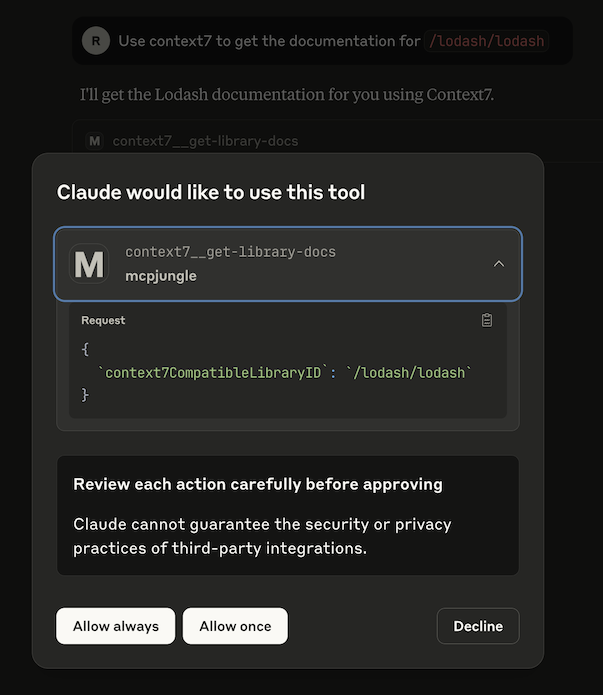Click the Request section label
Viewport: 603px width, 695px height.
(103, 320)
